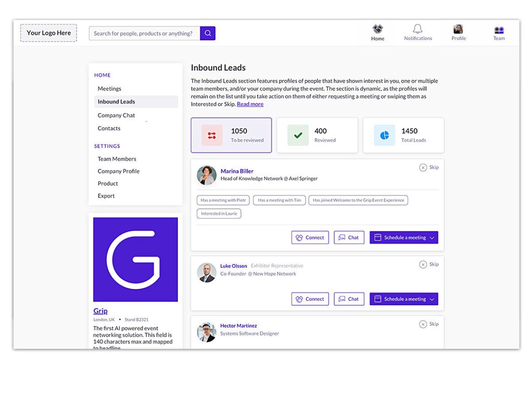Select the Total Leads filter card
The image size is (532, 399).
coord(403,135)
